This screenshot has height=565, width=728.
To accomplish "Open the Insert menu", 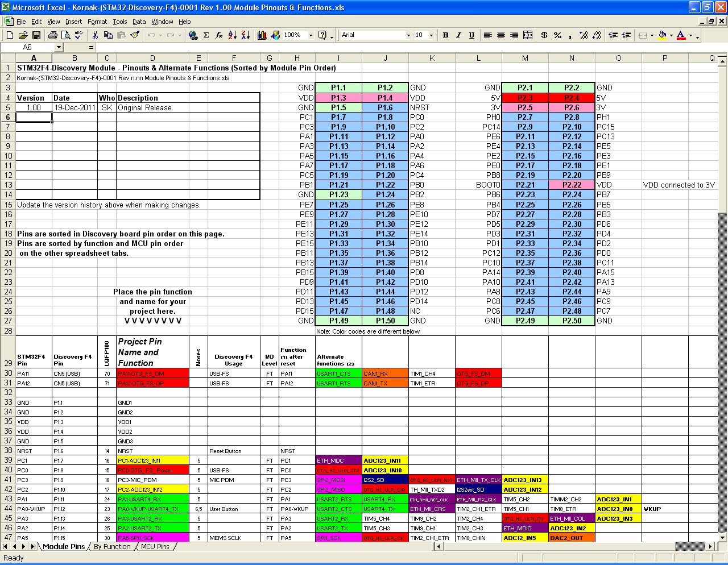I will (x=73, y=22).
